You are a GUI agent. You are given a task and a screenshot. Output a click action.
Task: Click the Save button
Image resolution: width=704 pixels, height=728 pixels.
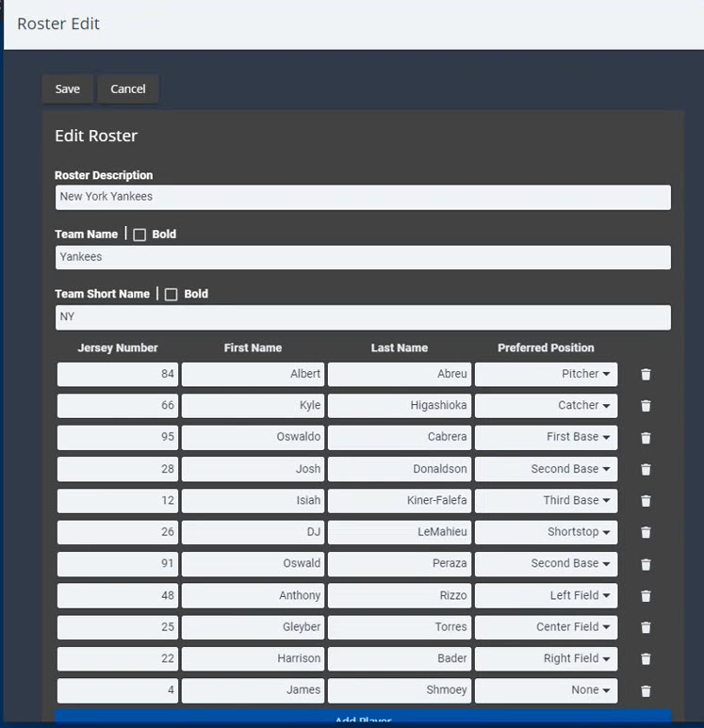click(68, 89)
